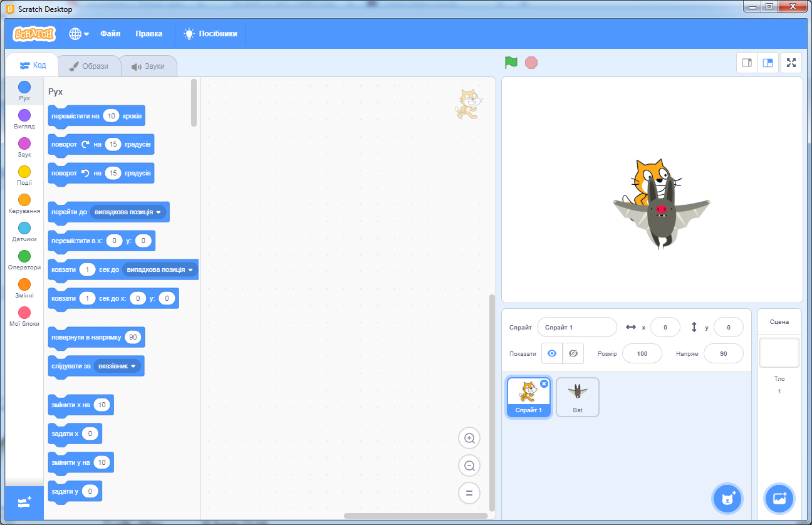Click the Розмір size field
812x525 pixels.
(x=642, y=353)
